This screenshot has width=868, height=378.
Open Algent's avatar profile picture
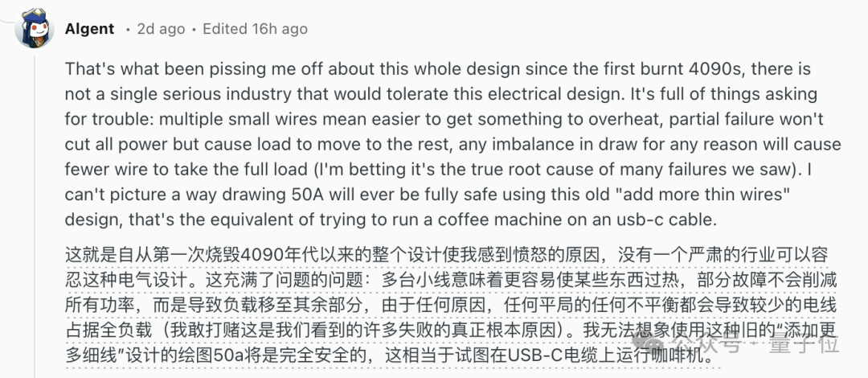click(35, 28)
